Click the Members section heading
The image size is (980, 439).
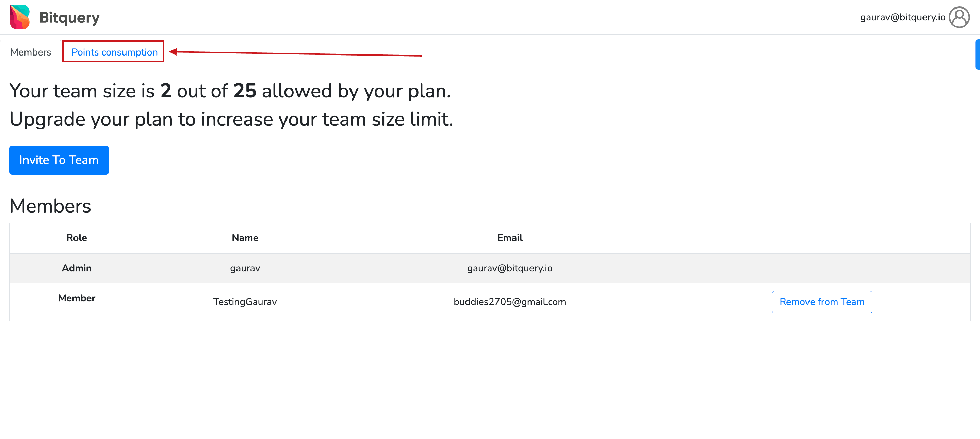click(50, 206)
